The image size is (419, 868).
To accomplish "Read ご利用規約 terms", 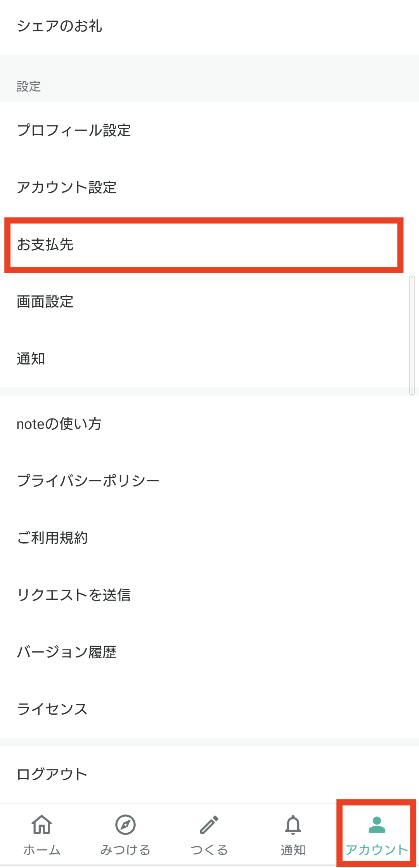I will [209, 538].
